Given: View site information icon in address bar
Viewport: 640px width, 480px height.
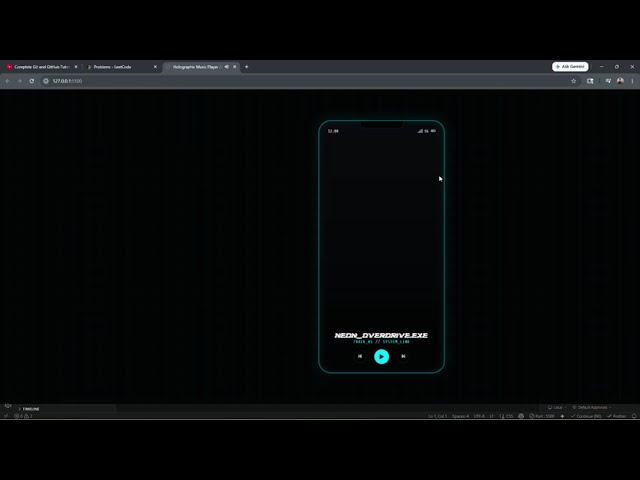Looking at the screenshot, I should point(46,81).
